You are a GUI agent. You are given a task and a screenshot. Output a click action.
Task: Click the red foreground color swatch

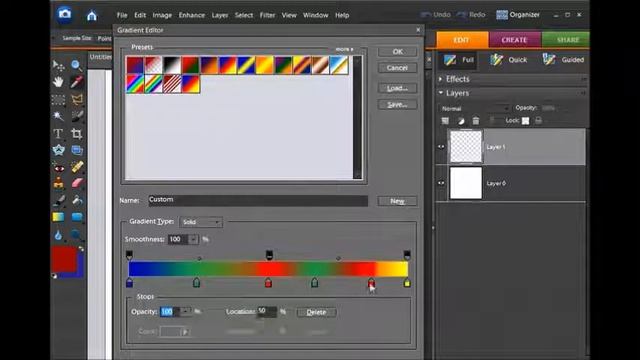tap(64, 258)
